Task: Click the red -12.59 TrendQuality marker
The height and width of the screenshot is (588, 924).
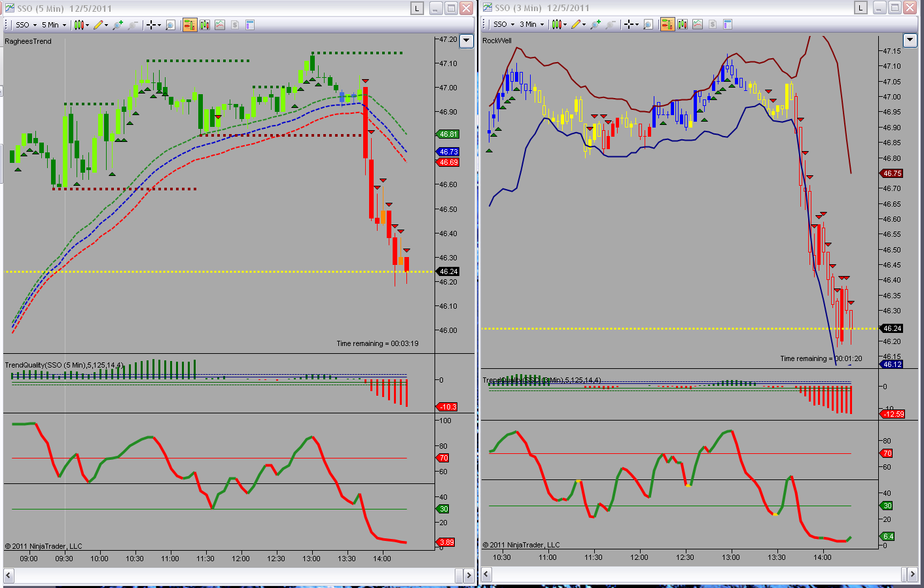Action: click(893, 414)
